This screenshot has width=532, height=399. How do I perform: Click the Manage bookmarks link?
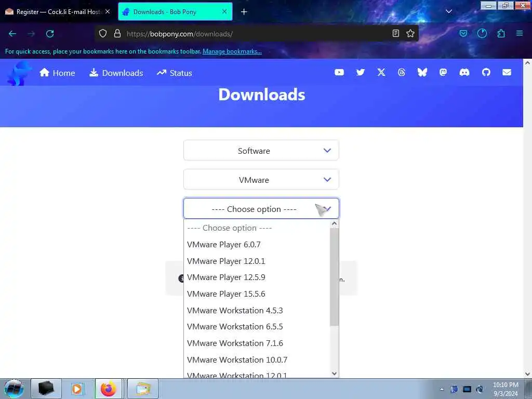click(x=232, y=51)
